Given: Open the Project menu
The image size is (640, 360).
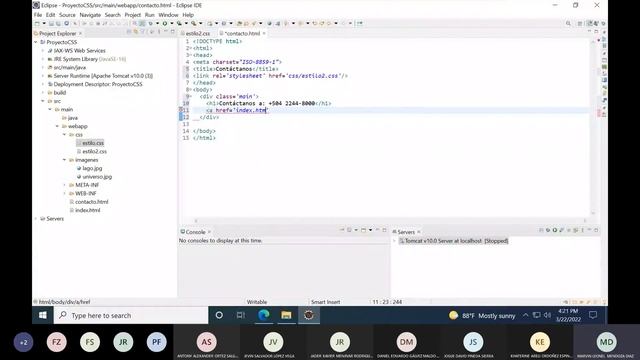Looking at the screenshot, I should [133, 15].
